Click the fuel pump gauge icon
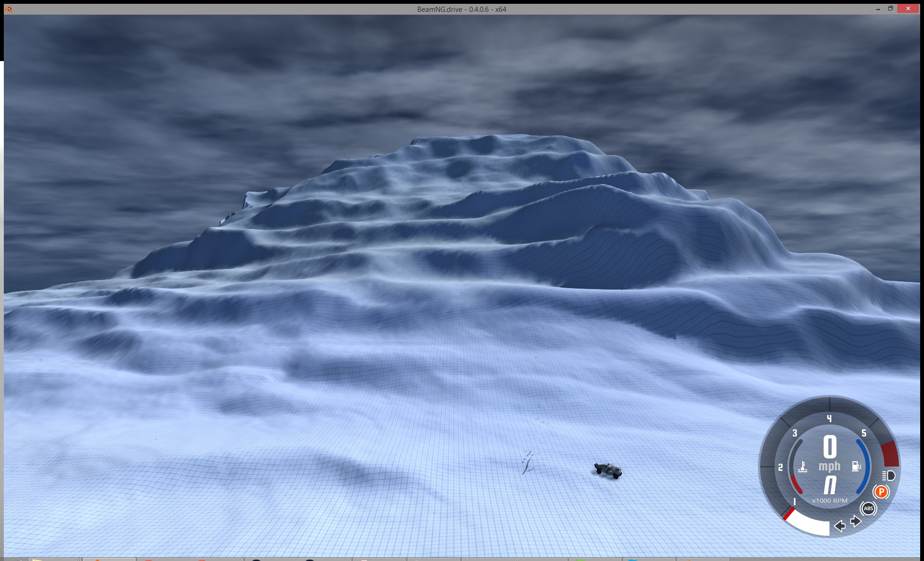 tap(856, 466)
